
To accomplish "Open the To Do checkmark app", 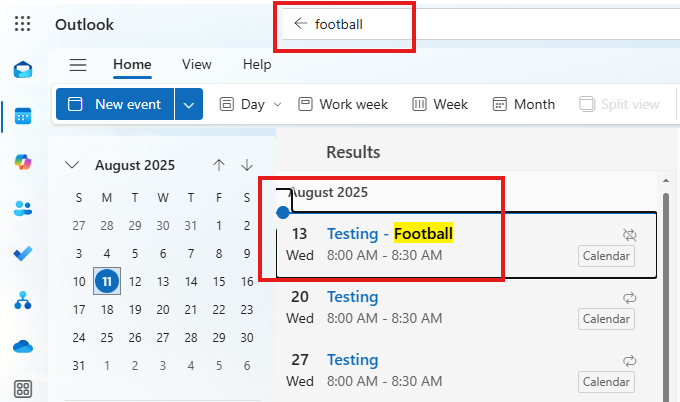I will pos(22,254).
